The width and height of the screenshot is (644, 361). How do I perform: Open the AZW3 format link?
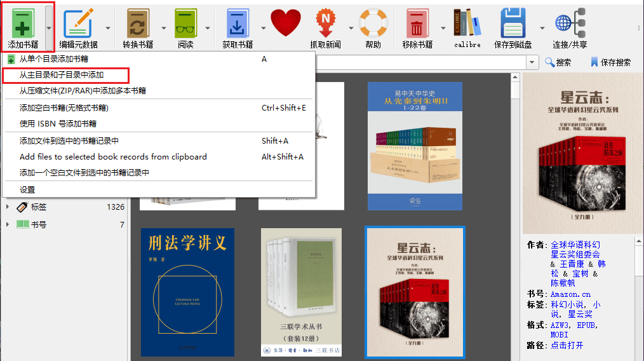click(560, 325)
